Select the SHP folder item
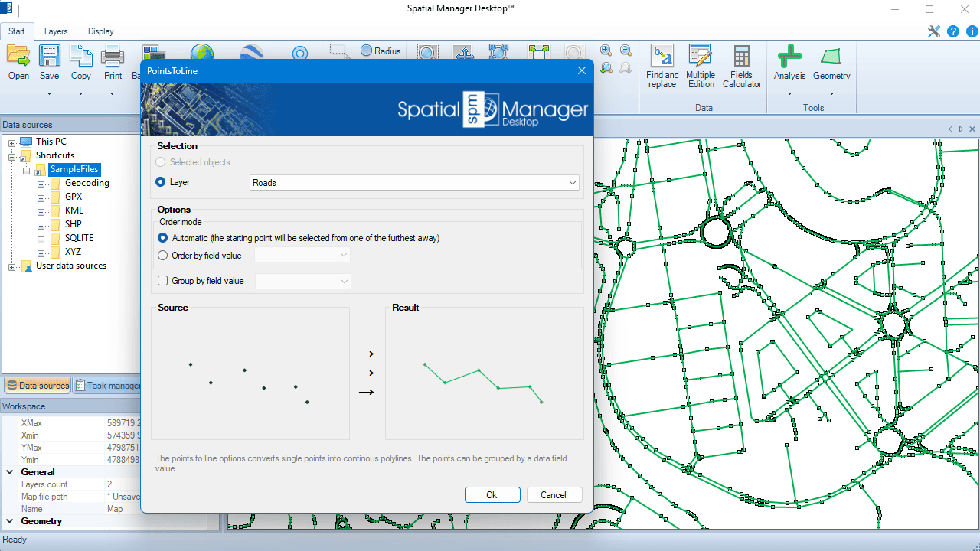The width and height of the screenshot is (980, 551). (73, 224)
